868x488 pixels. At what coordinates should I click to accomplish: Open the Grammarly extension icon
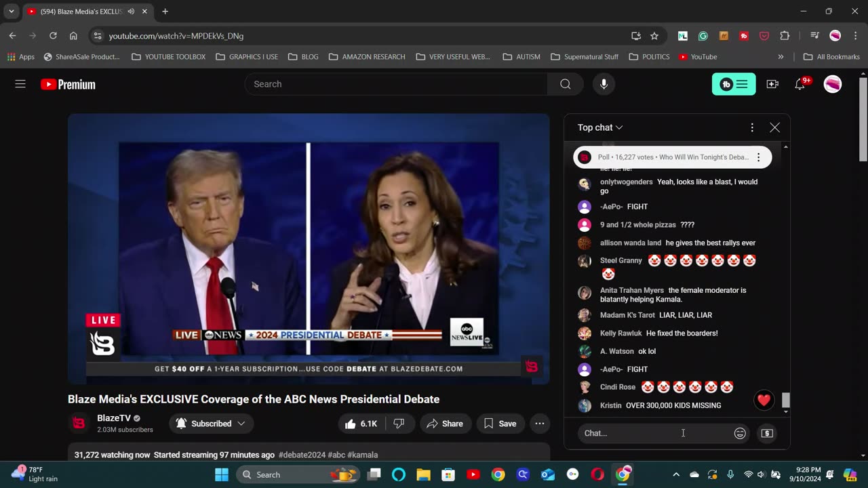pyautogui.click(x=703, y=36)
